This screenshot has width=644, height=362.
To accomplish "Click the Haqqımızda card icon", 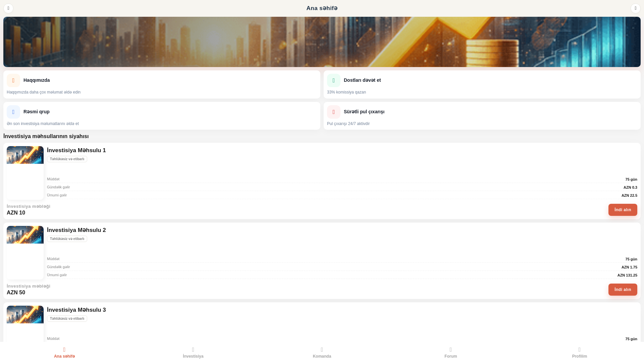I will click(x=13, y=80).
